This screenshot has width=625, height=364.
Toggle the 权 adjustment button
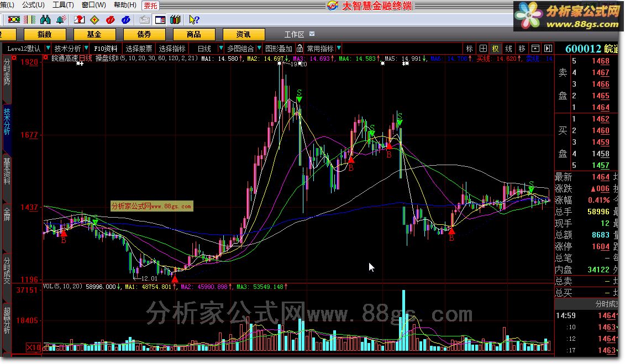[496, 49]
